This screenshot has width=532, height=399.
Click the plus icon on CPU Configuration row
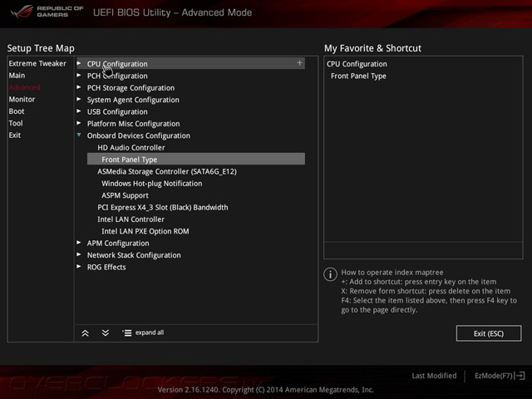(299, 63)
